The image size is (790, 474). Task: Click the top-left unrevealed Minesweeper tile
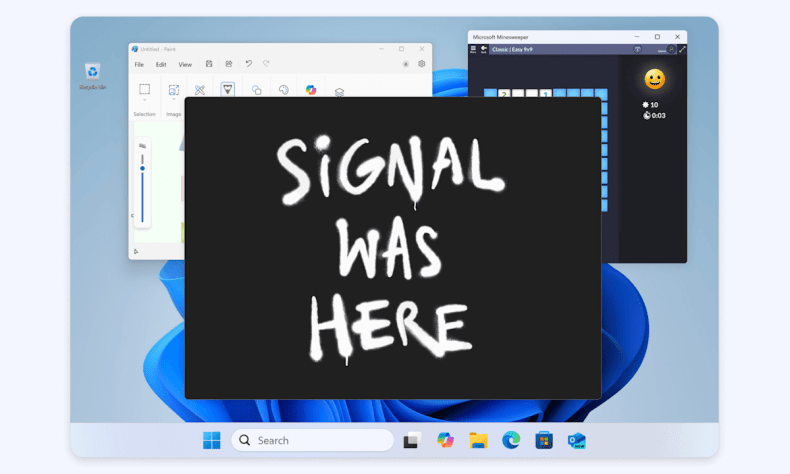click(x=490, y=93)
